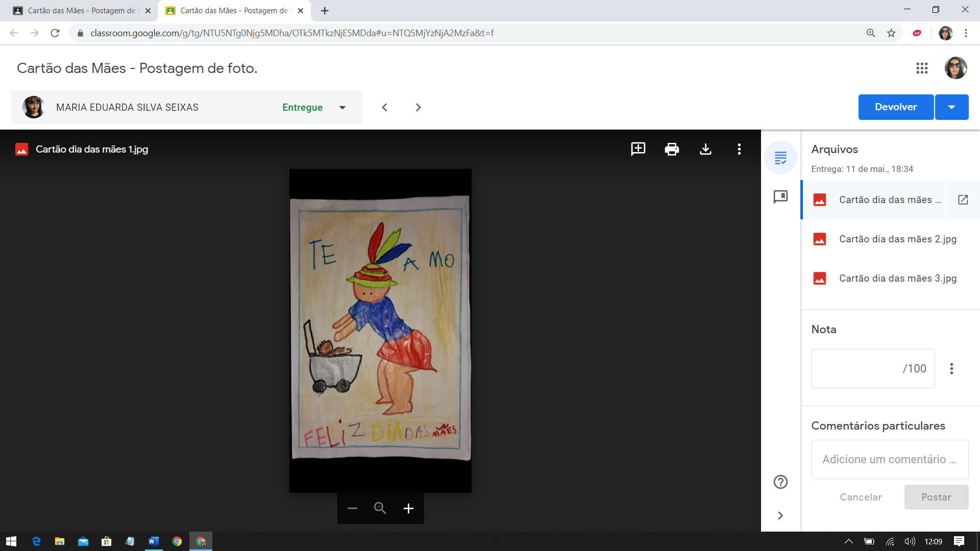This screenshot has width=980, height=551.
Task: Open Microsoft Edge from the taskbar
Action: (x=36, y=541)
